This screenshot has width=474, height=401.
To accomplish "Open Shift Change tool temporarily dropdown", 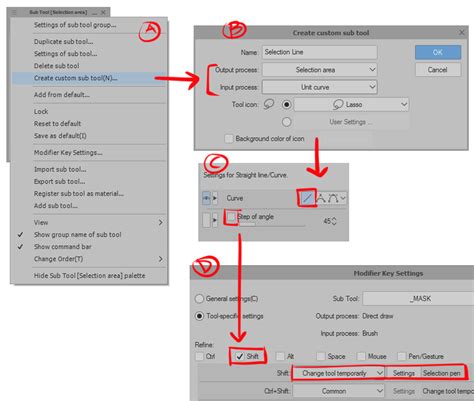I will [x=338, y=373].
